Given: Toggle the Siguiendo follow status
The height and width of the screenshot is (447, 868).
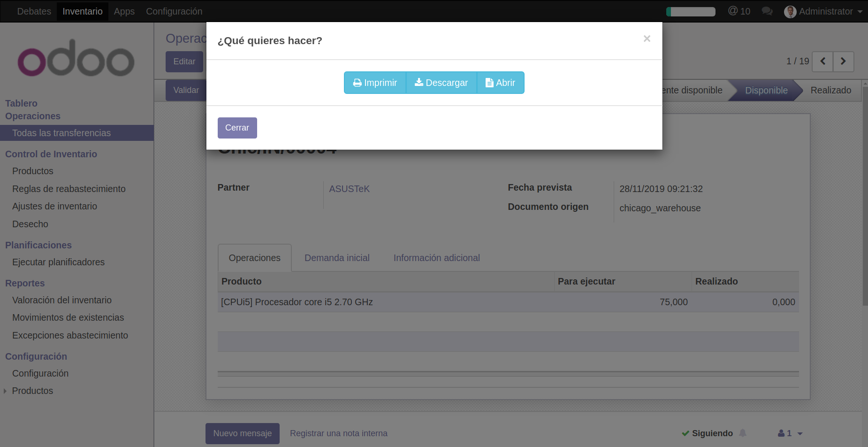Looking at the screenshot, I should click(x=707, y=433).
